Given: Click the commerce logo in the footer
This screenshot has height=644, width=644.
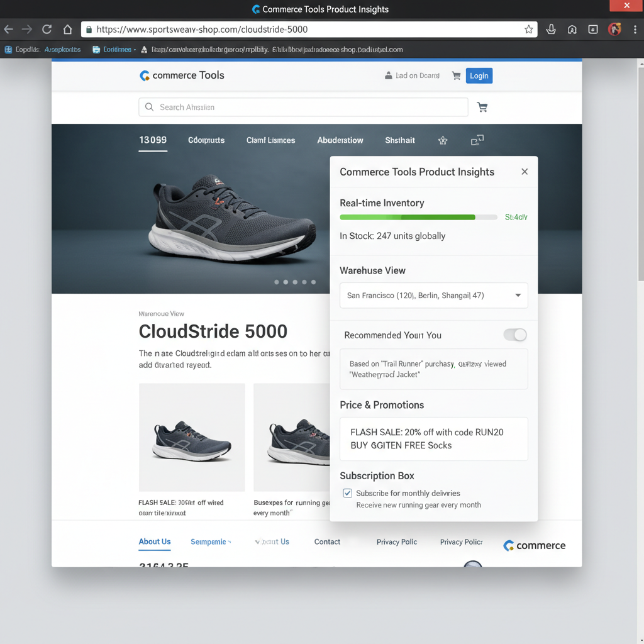Looking at the screenshot, I should [535, 545].
